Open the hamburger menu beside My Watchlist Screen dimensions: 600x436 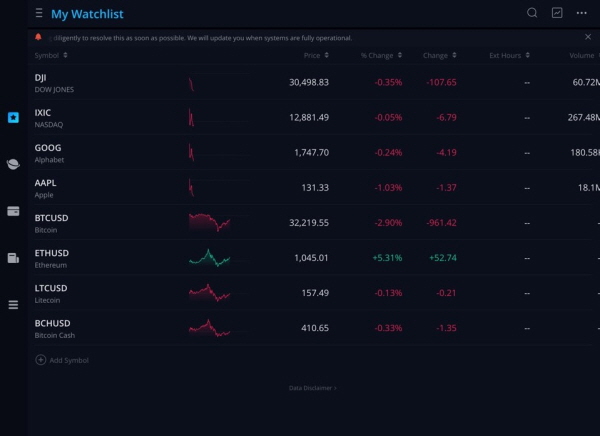(x=39, y=13)
